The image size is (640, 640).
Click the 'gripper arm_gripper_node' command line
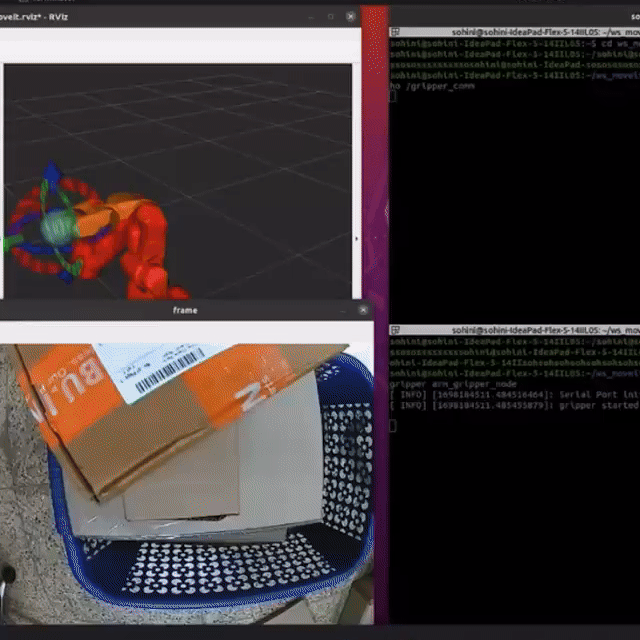click(x=453, y=384)
